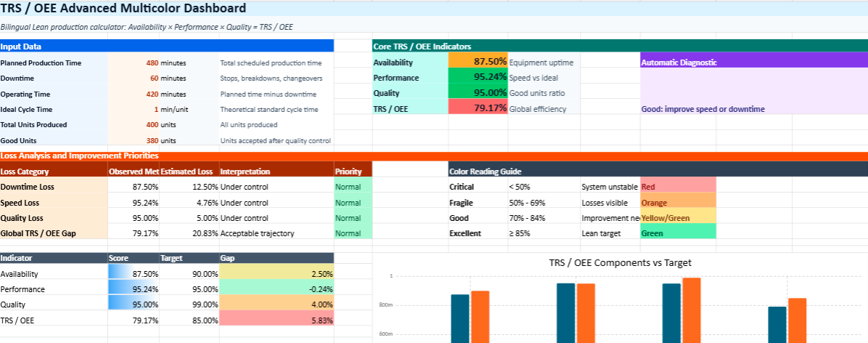Click the Planned Production Time value 480
This screenshot has height=343, width=868.
tap(134, 63)
